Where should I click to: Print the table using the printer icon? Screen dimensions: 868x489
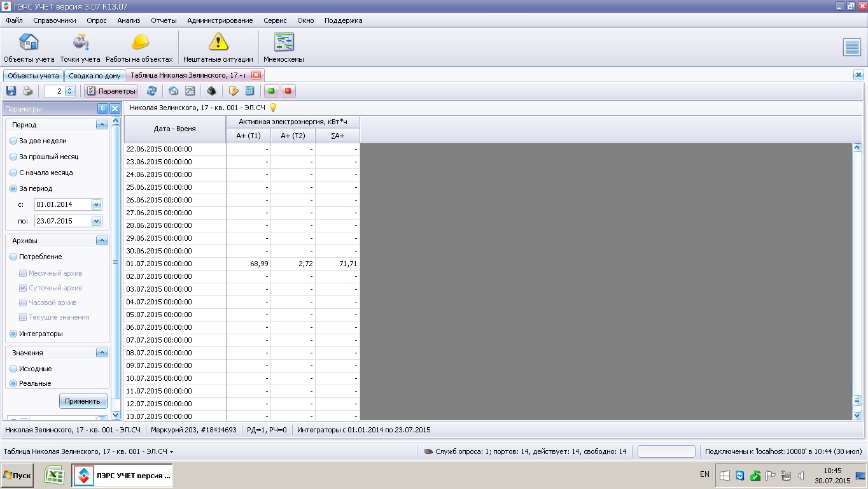click(x=28, y=91)
